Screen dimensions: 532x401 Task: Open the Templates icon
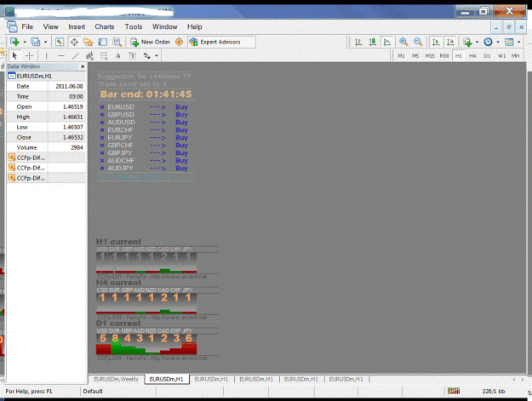509,42
